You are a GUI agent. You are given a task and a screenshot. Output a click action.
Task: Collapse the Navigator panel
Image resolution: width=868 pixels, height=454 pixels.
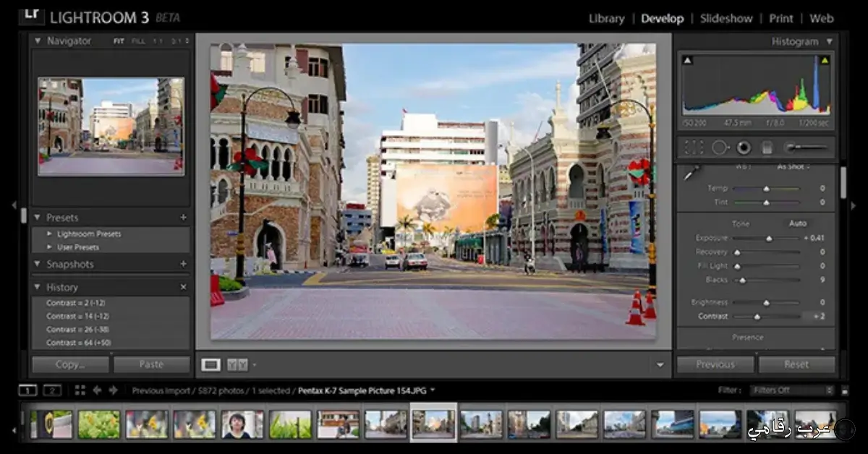pyautogui.click(x=38, y=41)
